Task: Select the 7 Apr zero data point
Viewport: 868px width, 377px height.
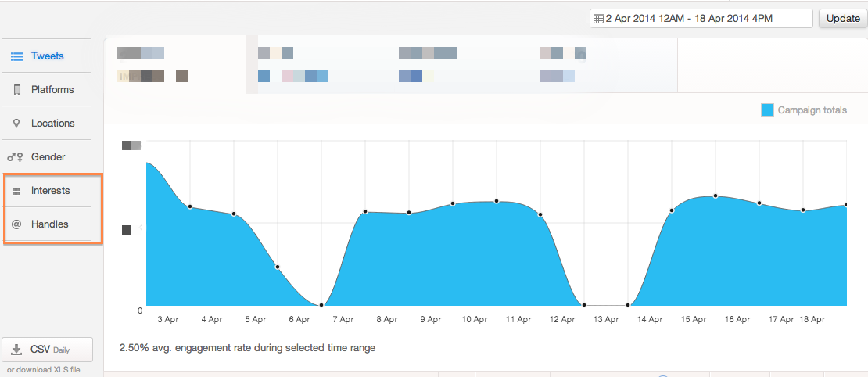Action: point(321,305)
